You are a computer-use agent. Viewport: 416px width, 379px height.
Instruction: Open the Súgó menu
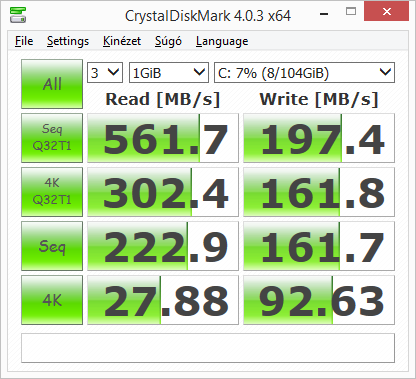coord(168,41)
